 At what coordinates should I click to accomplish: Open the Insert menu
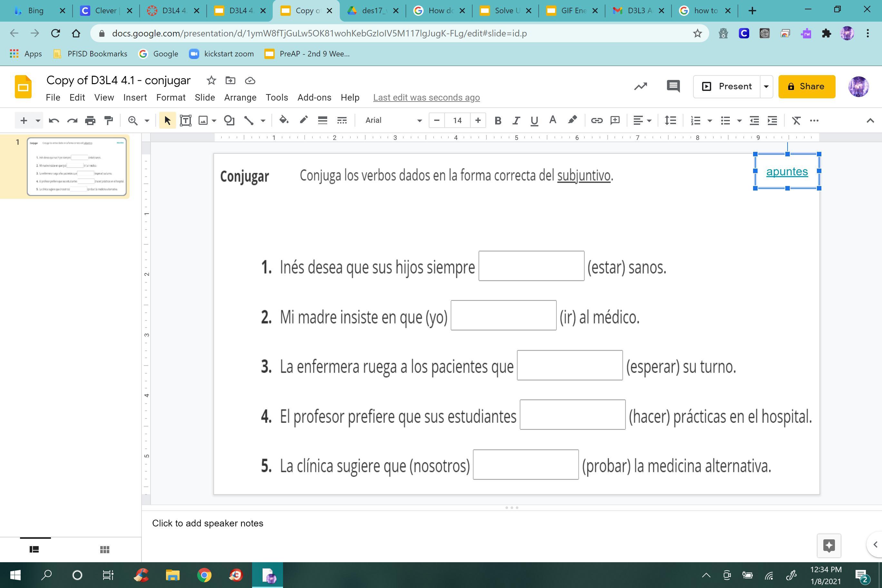click(135, 97)
